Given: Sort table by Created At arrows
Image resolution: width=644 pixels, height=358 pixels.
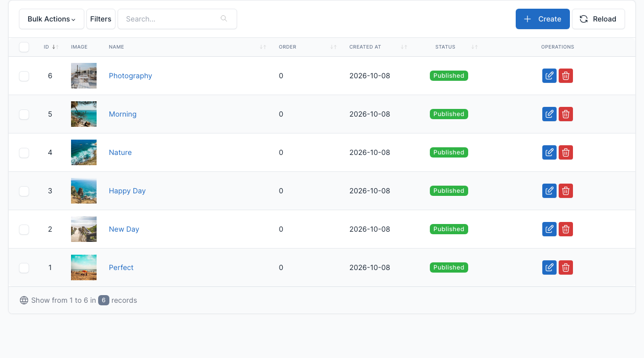Looking at the screenshot, I should (x=404, y=47).
